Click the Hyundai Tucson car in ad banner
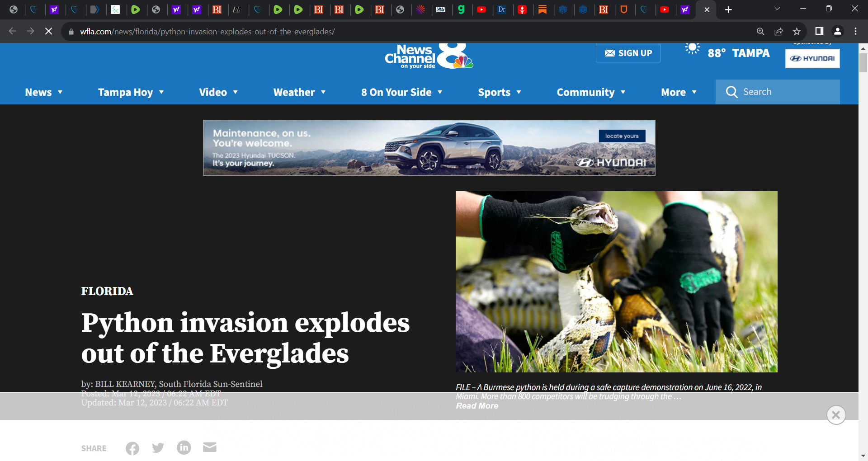 click(x=444, y=147)
